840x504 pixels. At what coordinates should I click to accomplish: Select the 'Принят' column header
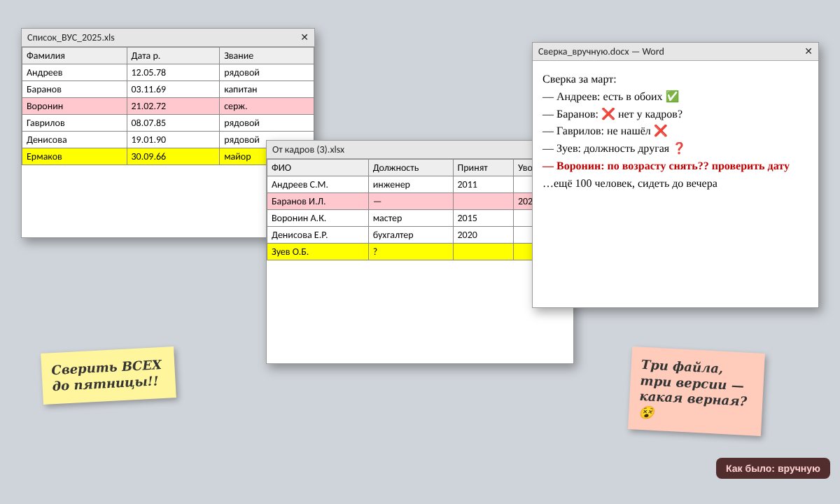(x=483, y=168)
